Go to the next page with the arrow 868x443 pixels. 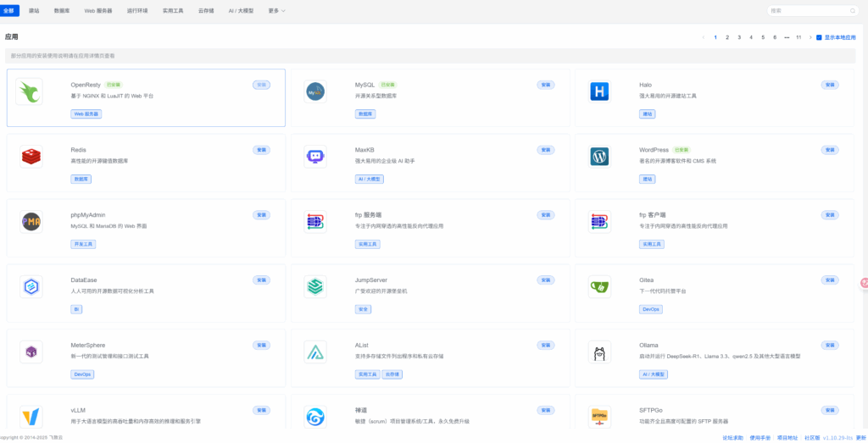pyautogui.click(x=810, y=37)
